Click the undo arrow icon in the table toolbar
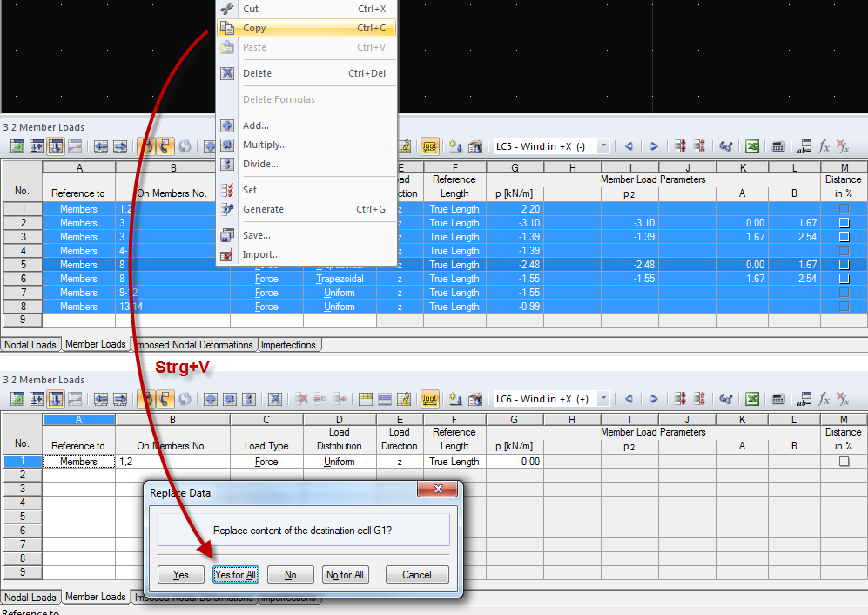This screenshot has width=868, height=615. 145,145
